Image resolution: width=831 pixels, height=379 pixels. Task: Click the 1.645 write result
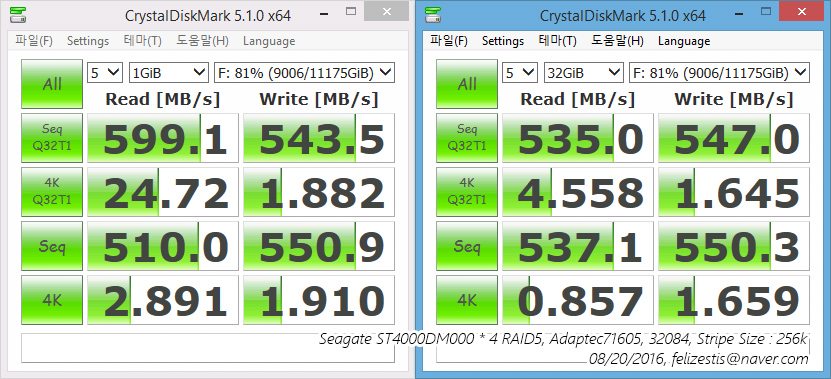[x=734, y=192]
